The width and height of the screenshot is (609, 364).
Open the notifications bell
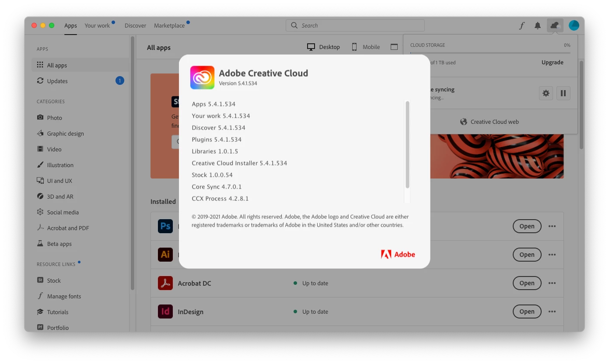(538, 26)
